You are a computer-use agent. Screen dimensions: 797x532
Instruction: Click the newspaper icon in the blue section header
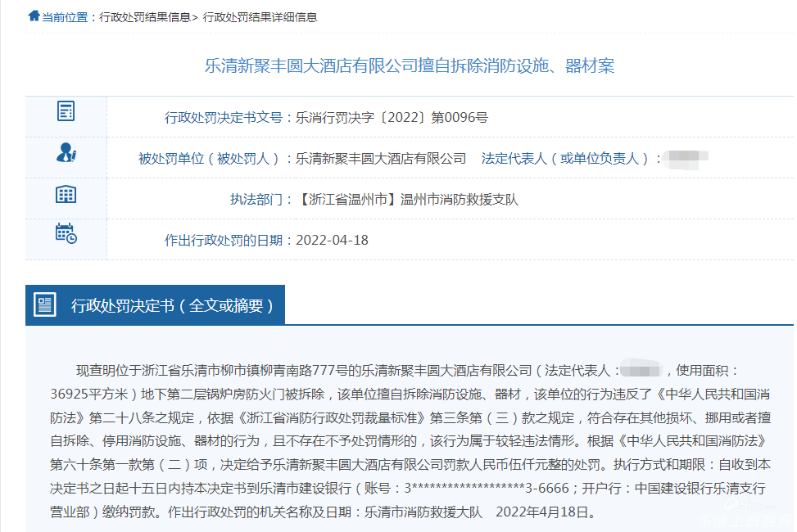coord(45,305)
